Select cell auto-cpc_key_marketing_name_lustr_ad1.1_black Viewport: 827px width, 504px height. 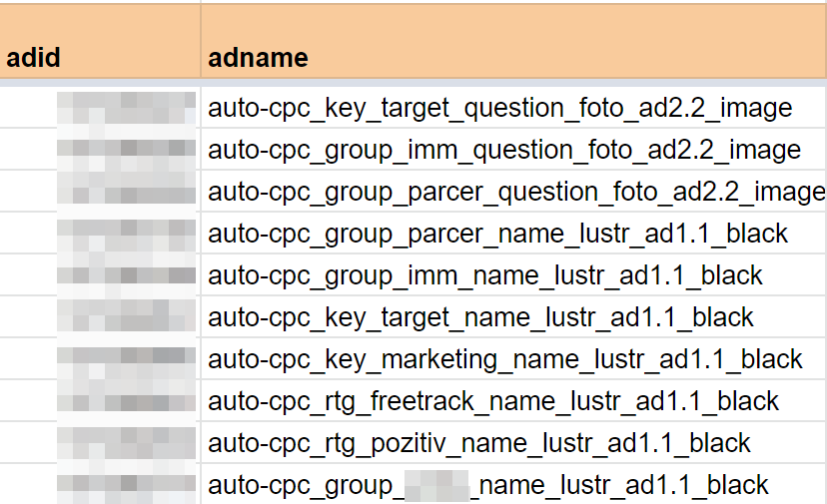pyautogui.click(x=505, y=359)
